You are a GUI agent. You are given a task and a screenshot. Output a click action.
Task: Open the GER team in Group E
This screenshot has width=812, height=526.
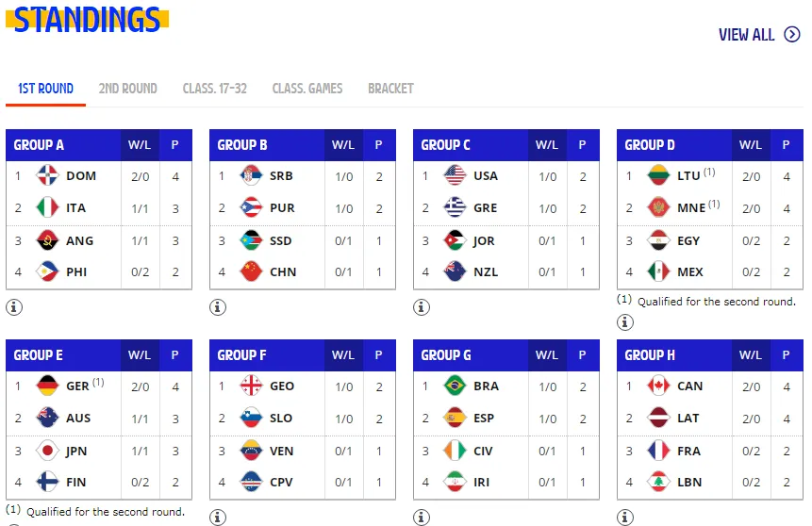pyautogui.click(x=77, y=386)
